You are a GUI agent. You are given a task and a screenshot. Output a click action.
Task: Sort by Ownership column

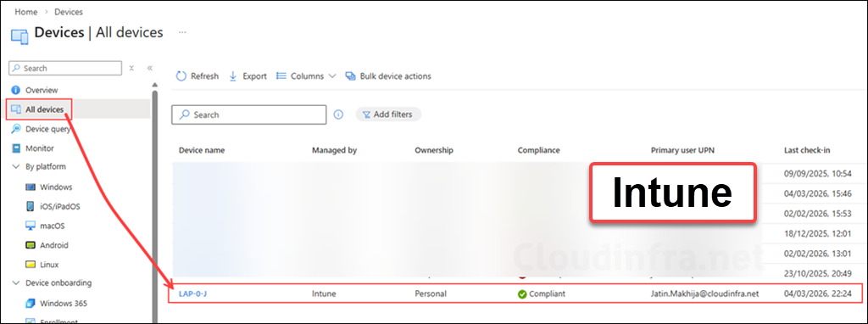coord(434,150)
